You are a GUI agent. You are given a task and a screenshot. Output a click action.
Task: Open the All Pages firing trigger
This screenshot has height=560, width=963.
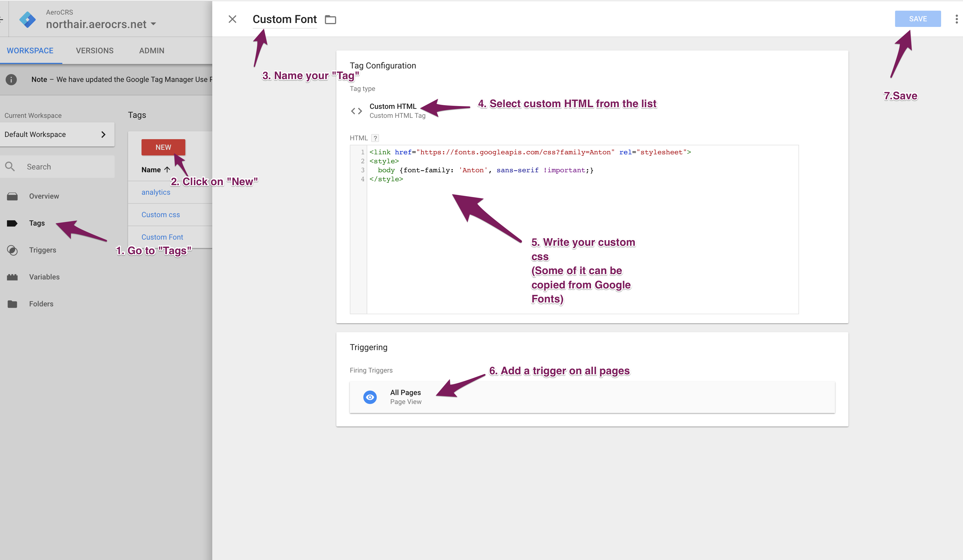click(x=592, y=397)
